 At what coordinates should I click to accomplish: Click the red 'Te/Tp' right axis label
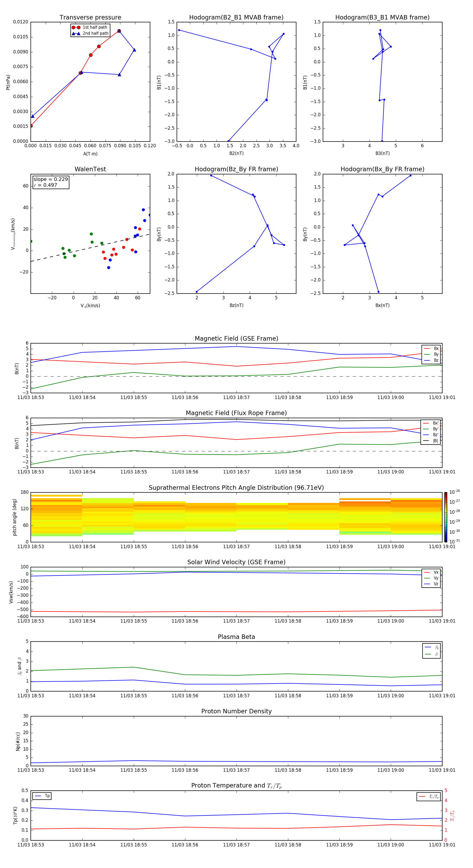coord(453,816)
